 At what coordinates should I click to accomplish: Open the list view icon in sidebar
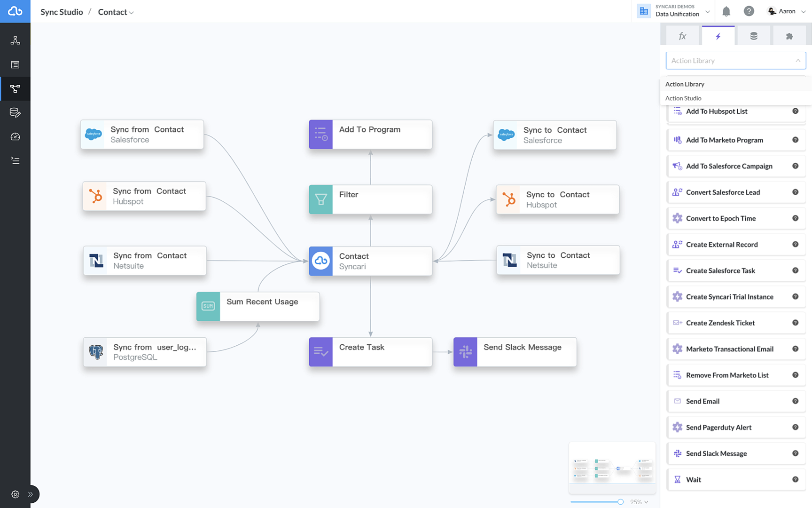(x=15, y=64)
